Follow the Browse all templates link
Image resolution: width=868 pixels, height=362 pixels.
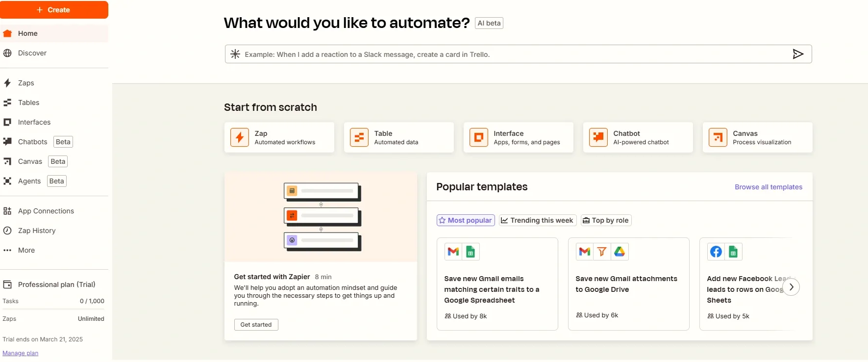coord(768,187)
